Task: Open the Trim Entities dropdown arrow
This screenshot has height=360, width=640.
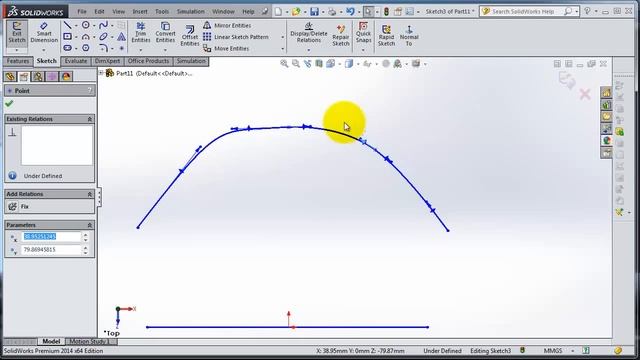Action: [x=141, y=50]
